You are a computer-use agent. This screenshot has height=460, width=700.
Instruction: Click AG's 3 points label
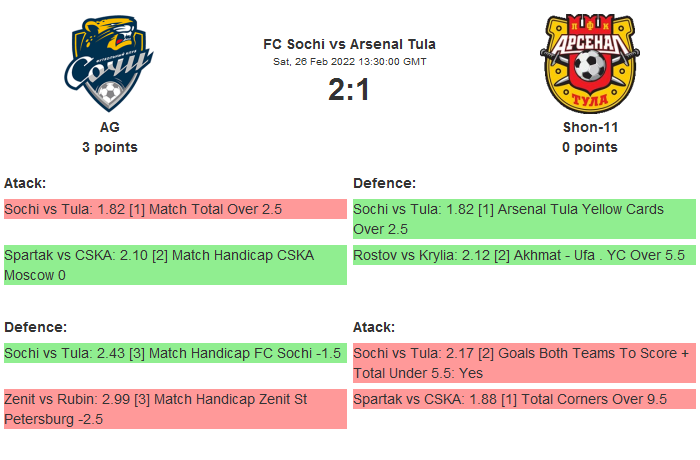(x=110, y=147)
